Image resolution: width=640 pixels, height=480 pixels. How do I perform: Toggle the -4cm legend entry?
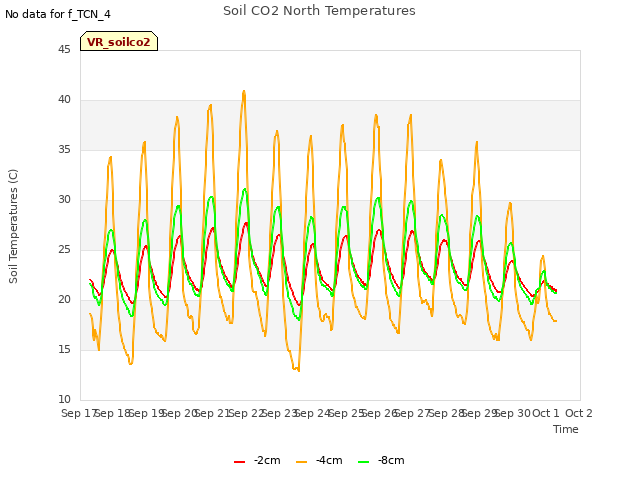click(x=319, y=460)
